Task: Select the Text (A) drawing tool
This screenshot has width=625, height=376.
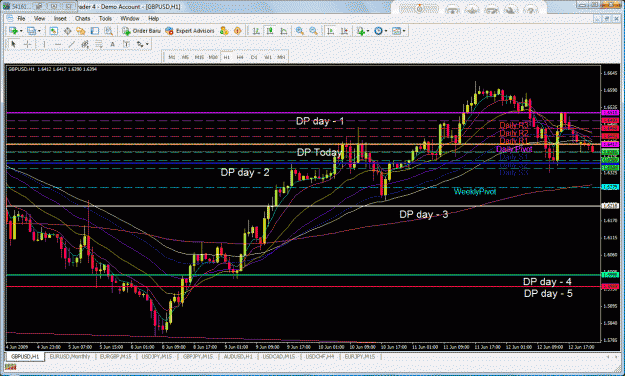Action: point(112,44)
